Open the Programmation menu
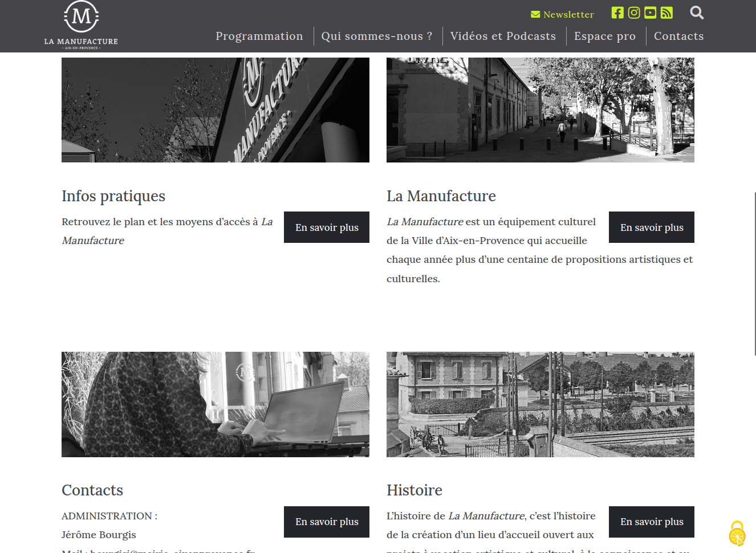Screen dimensions: 756x553 pos(259,36)
